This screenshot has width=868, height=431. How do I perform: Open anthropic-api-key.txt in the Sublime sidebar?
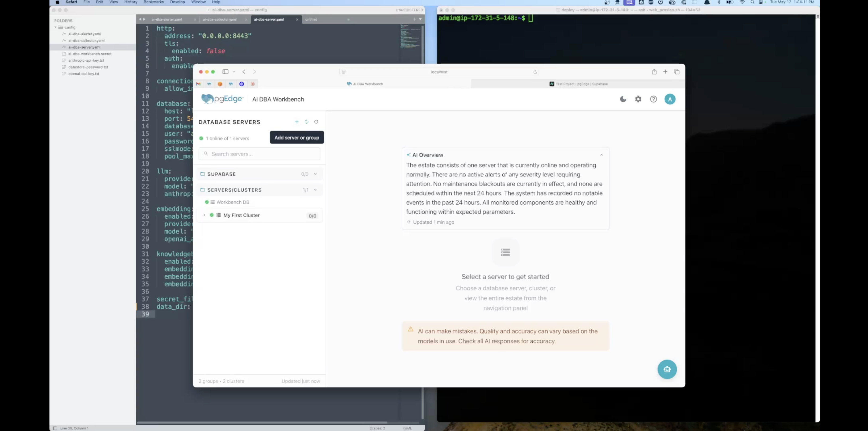click(86, 60)
